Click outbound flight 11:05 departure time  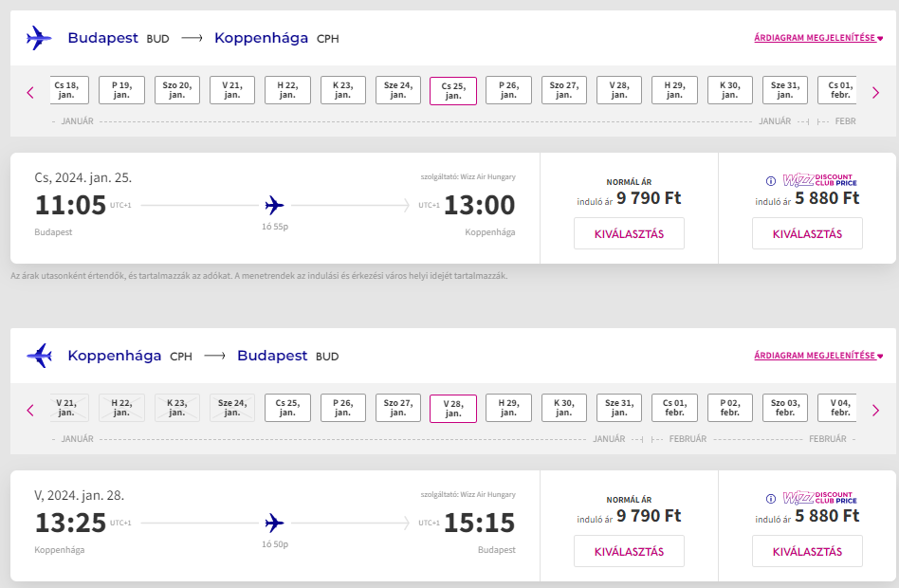point(70,205)
